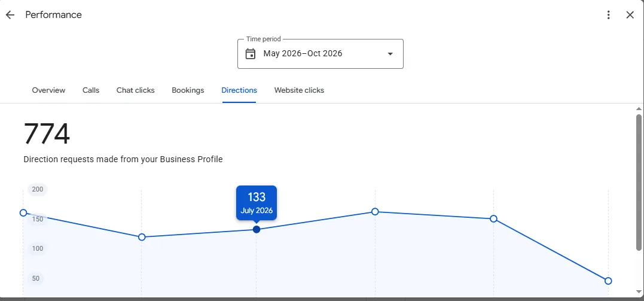Click the second chart point, lowest before July
The width and height of the screenshot is (644, 301).
(142, 237)
